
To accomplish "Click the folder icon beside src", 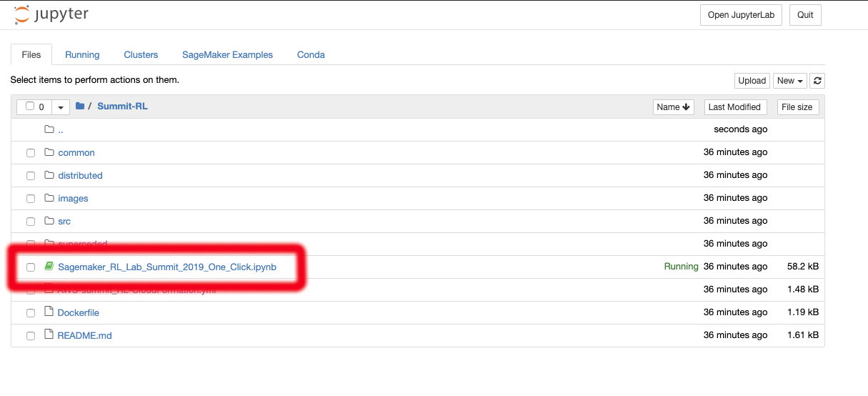I will [x=49, y=221].
